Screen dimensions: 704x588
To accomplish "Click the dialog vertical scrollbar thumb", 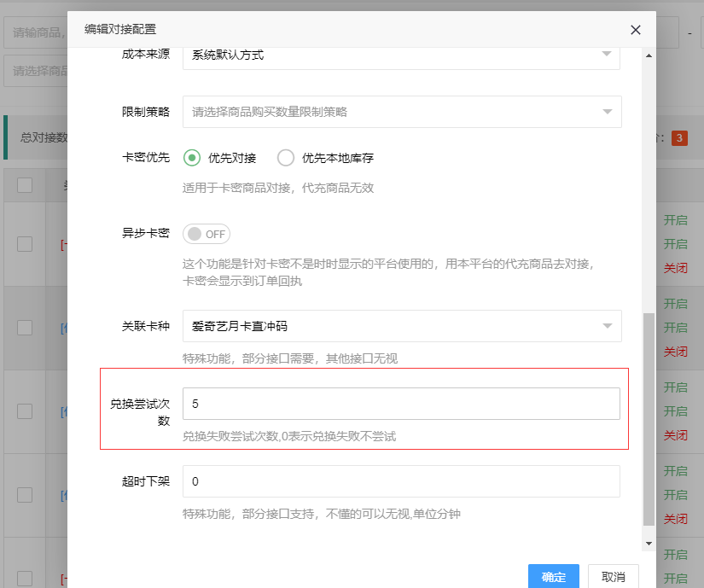I will [649, 419].
